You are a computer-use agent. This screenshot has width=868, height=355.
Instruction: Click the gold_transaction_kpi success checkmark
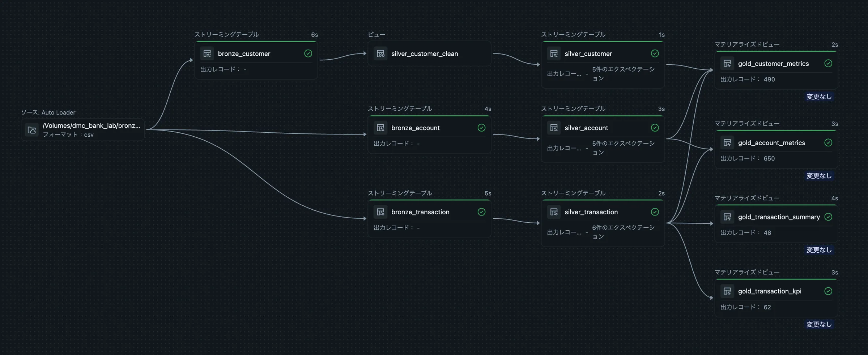click(x=828, y=291)
